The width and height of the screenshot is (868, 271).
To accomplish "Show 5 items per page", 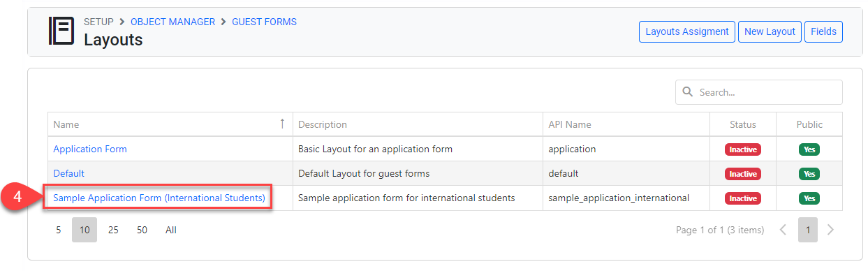I will click(x=59, y=230).
